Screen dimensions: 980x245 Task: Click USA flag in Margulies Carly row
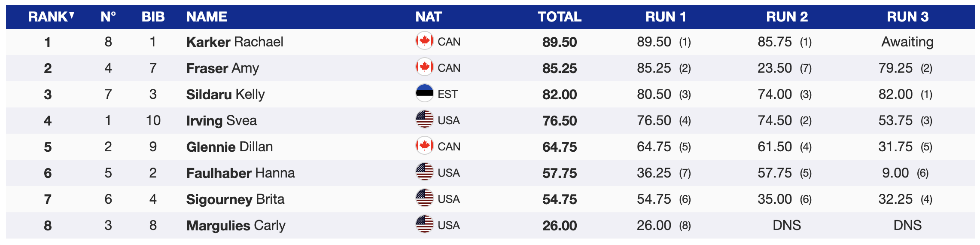pos(424,225)
